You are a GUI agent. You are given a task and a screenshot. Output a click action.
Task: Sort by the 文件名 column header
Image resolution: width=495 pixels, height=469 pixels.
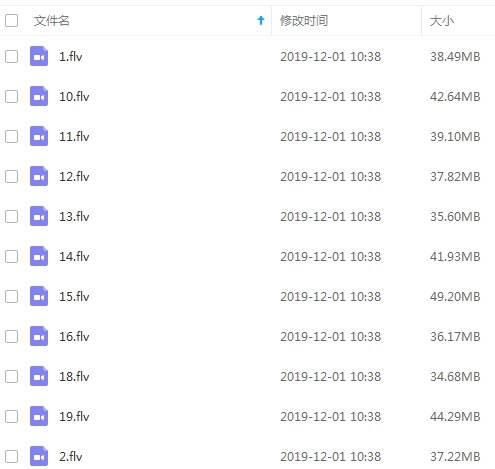[x=52, y=21]
